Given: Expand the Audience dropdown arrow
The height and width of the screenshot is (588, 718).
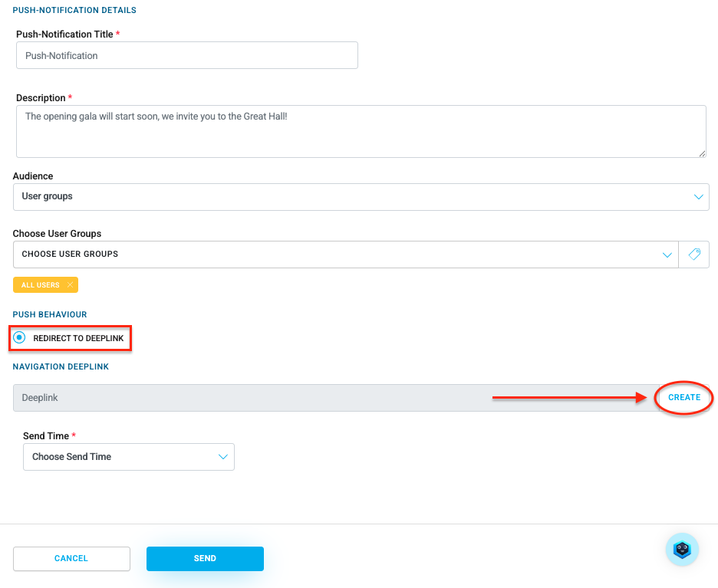Looking at the screenshot, I should tap(698, 197).
